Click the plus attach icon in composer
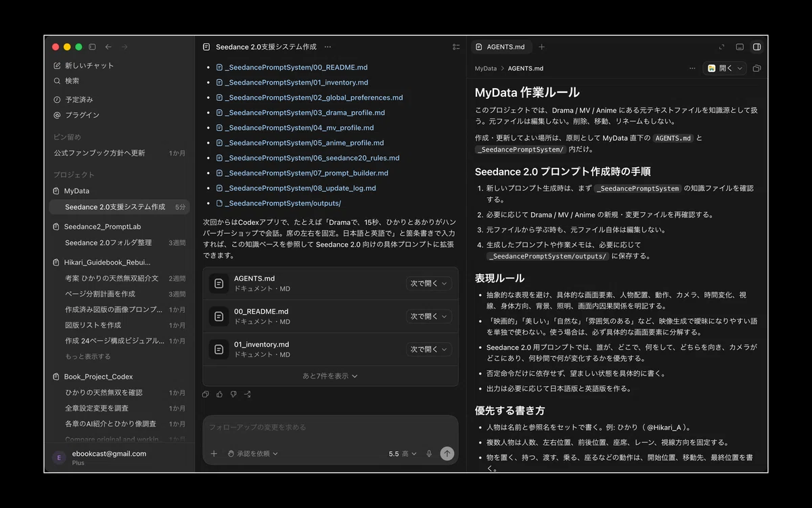Screen dimensions: 812x508 tap(214, 454)
